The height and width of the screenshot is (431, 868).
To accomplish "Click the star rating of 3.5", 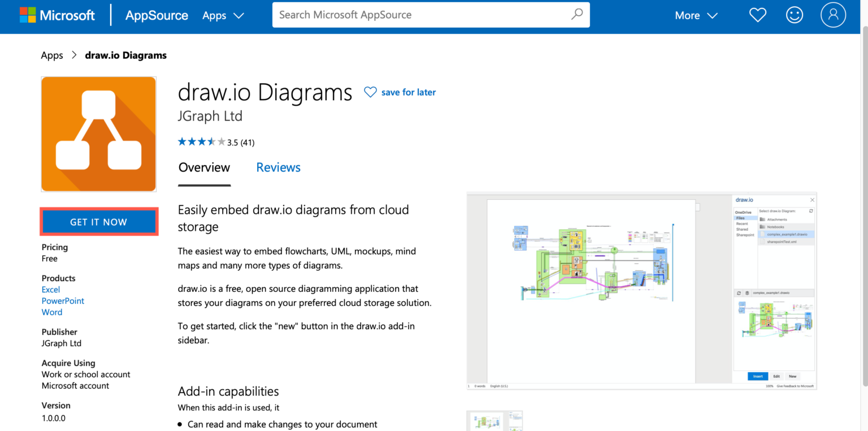I will 201,142.
